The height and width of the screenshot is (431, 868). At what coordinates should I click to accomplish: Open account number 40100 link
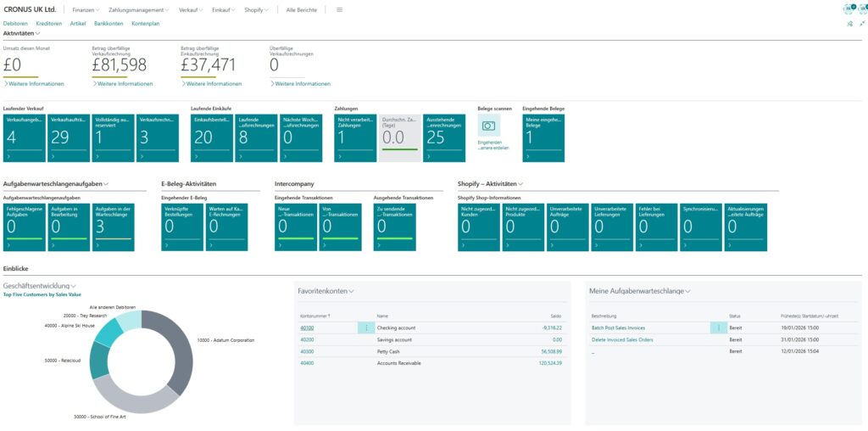[307, 327]
